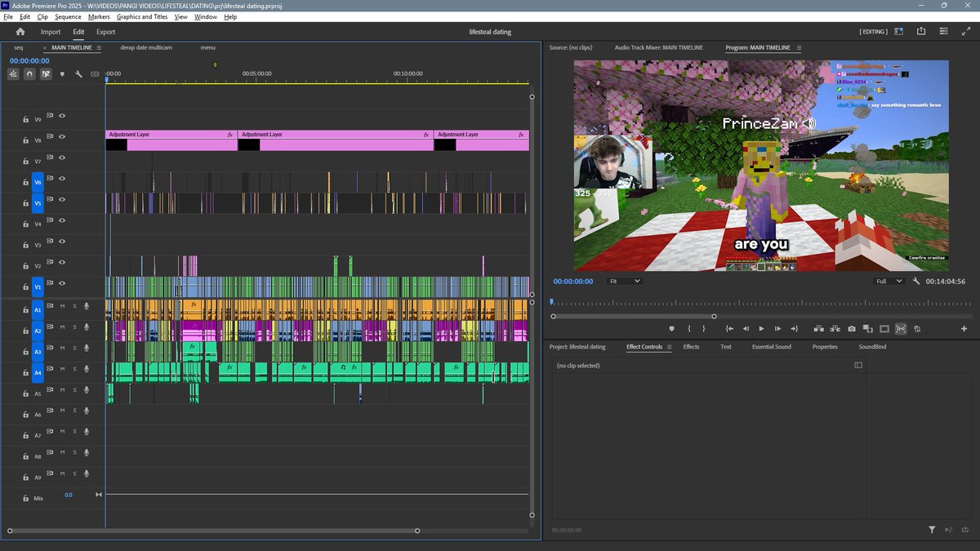Toggle Linked Selection in timeline

click(46, 73)
